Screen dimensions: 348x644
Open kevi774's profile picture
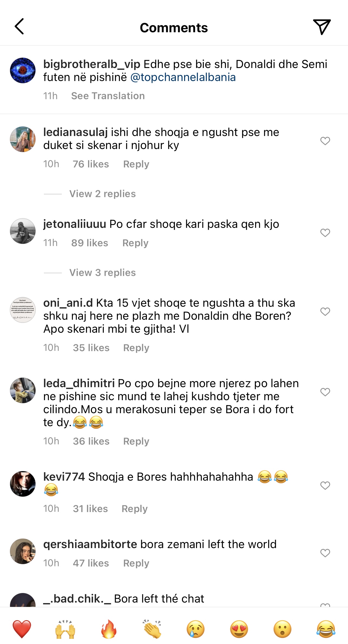click(23, 484)
